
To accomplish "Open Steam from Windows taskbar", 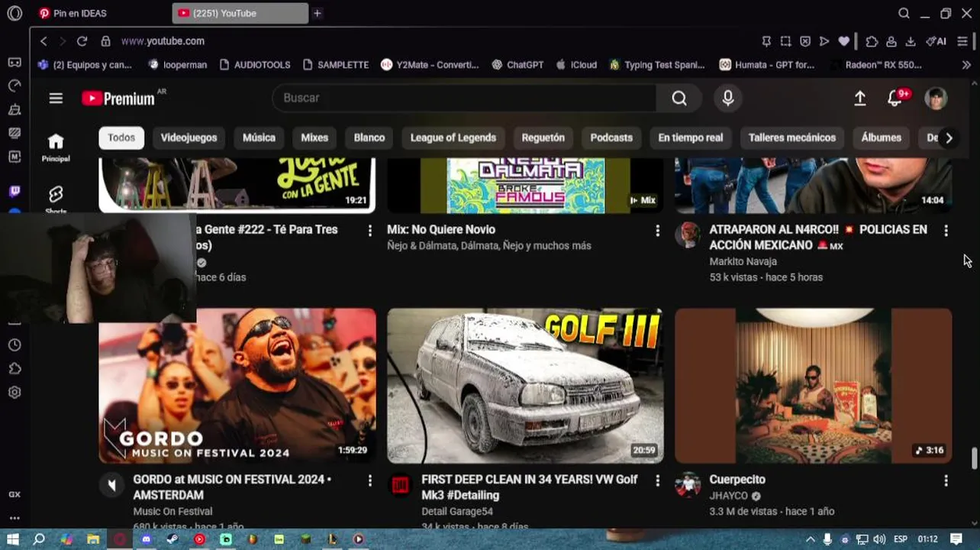I will pos(172,539).
